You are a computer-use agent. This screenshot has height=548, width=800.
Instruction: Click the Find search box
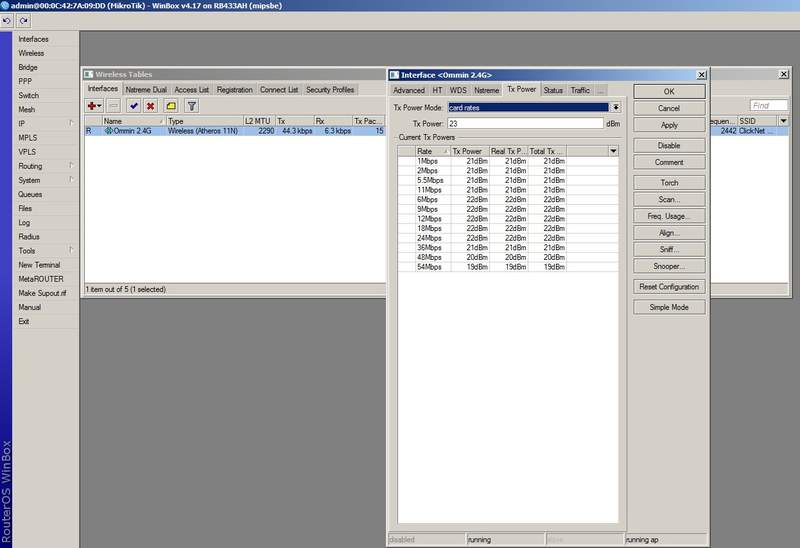(767, 105)
